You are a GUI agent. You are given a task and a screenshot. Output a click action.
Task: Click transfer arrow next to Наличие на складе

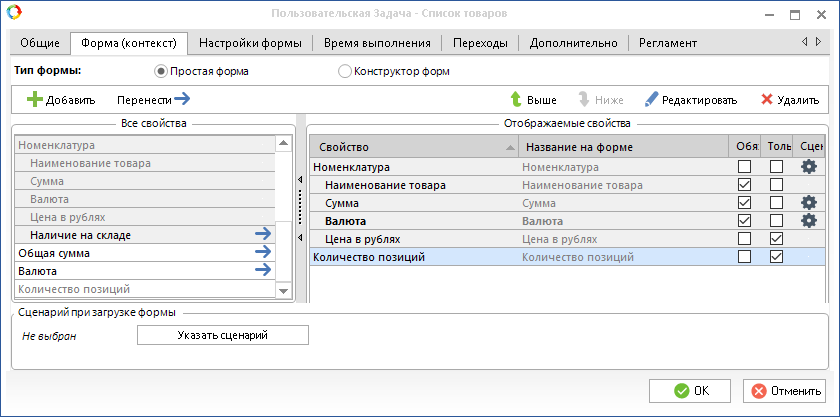pos(263,235)
